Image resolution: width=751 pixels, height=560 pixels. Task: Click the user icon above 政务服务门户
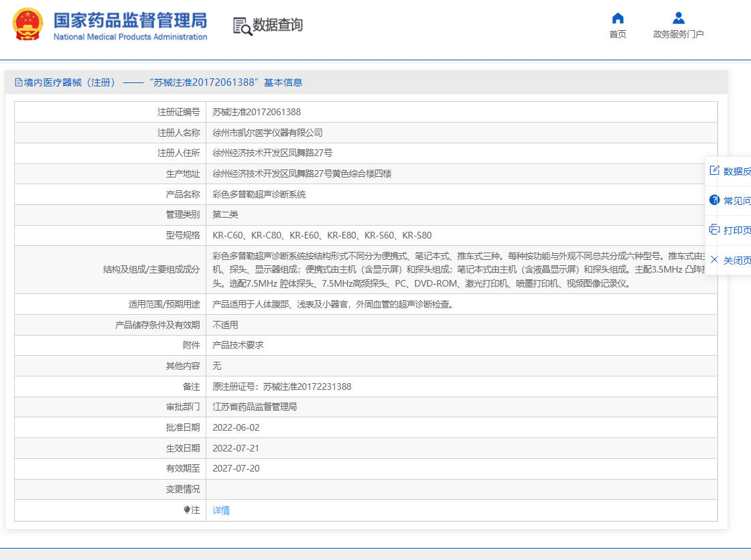click(x=678, y=18)
